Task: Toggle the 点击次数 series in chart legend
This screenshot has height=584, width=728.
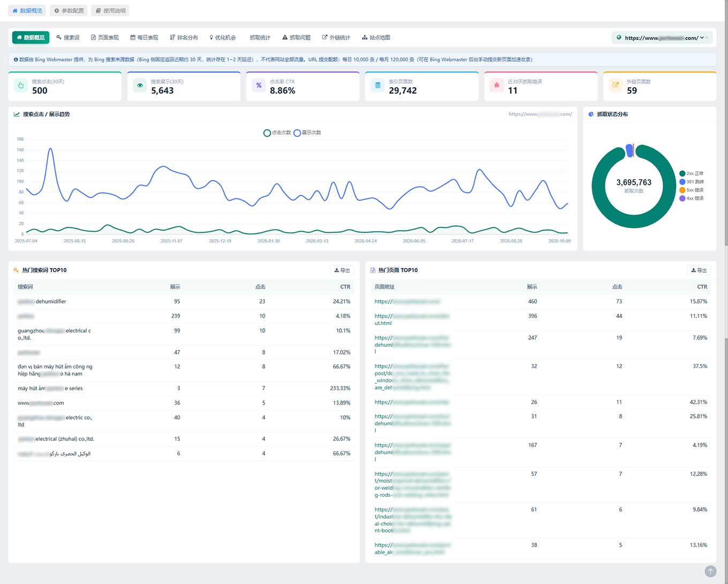Action: 277,133
